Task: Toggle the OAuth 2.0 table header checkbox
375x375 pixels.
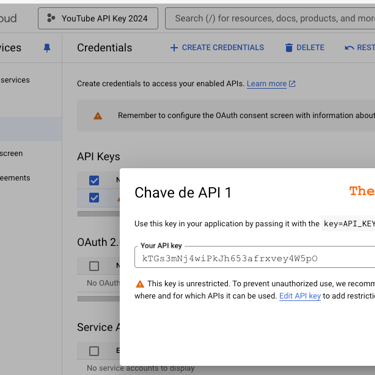Action: click(94, 266)
